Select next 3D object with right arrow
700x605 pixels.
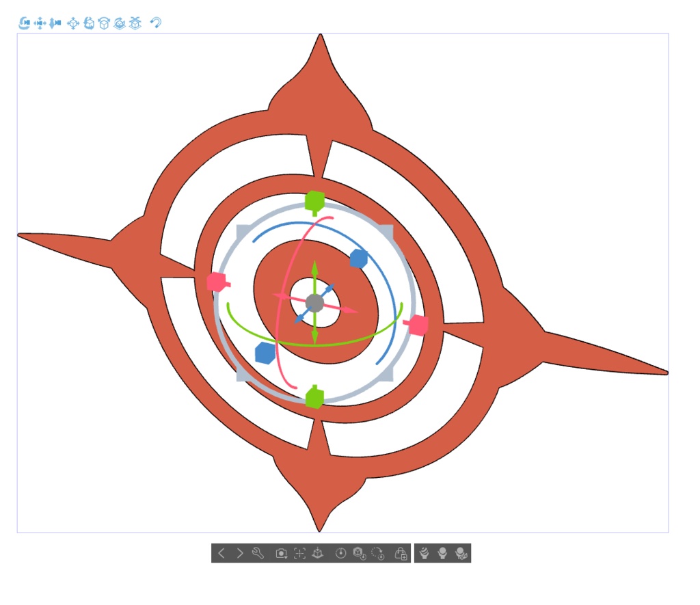[240, 553]
